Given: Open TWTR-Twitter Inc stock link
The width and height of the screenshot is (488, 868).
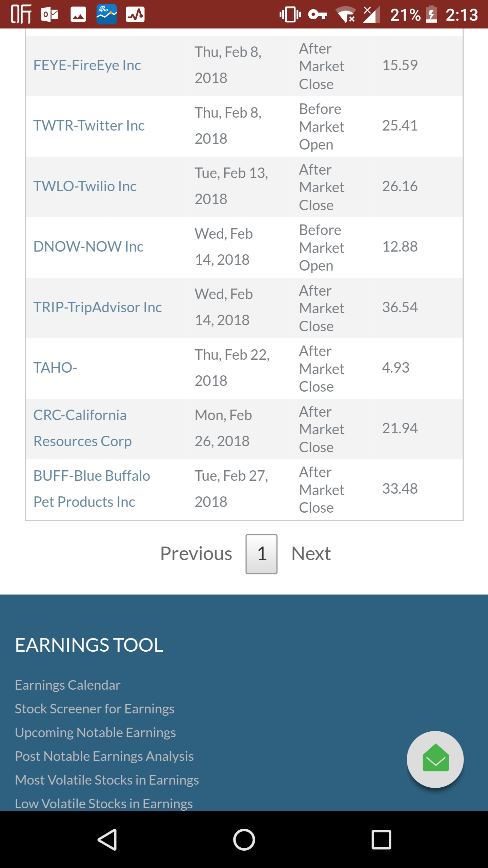Looking at the screenshot, I should point(89,126).
